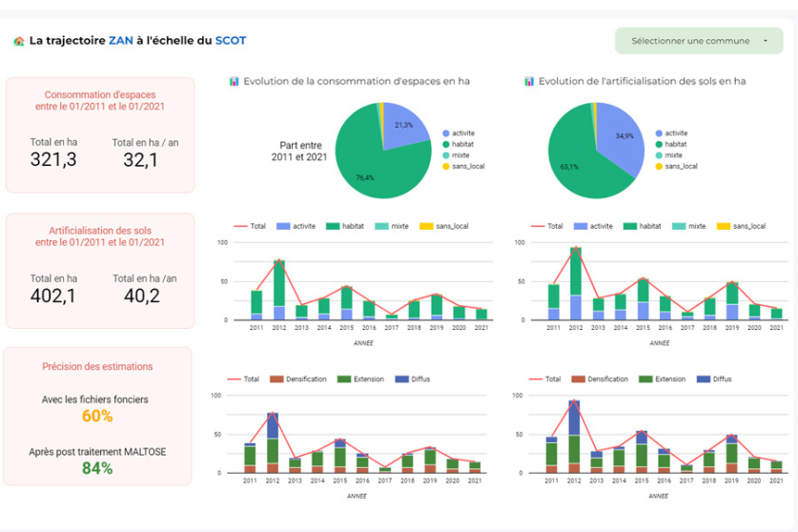The image size is (798, 532).
Task: Click the 84% MALTOSE precision value
Action: (97, 468)
